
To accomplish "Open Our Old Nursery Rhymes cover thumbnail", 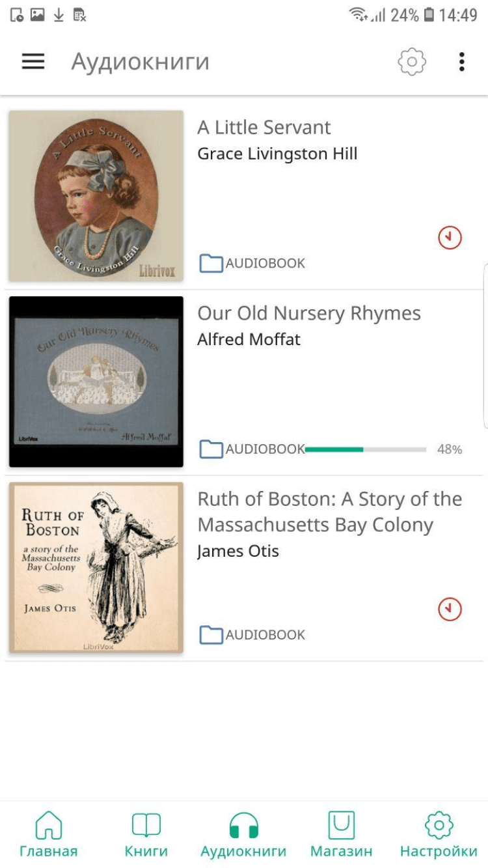I will point(96,382).
